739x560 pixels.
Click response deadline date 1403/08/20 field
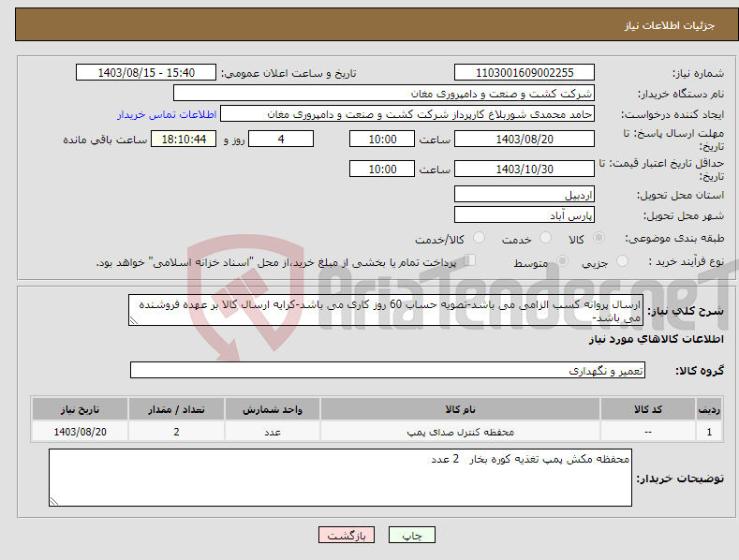click(525, 139)
